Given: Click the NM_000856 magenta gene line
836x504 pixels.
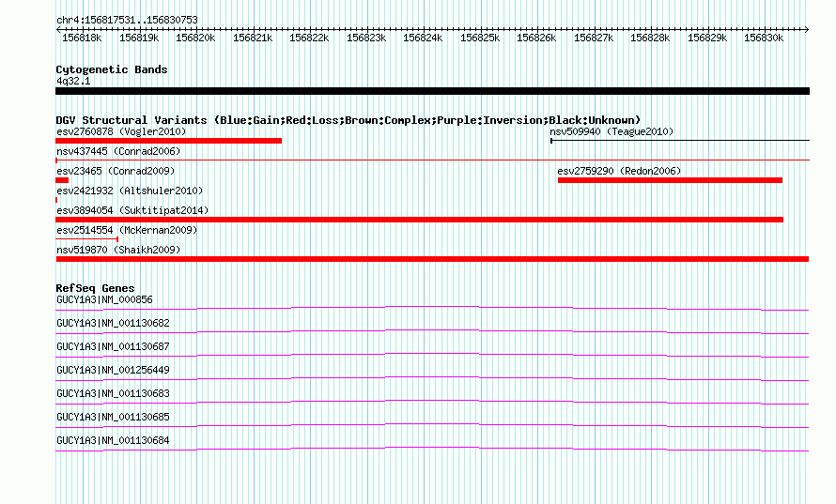Looking at the screenshot, I should coord(432,308).
